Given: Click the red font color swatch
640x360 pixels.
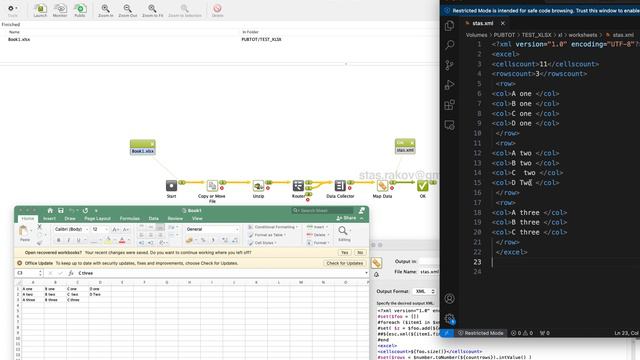Looking at the screenshot, I should pyautogui.click(x=122, y=241).
